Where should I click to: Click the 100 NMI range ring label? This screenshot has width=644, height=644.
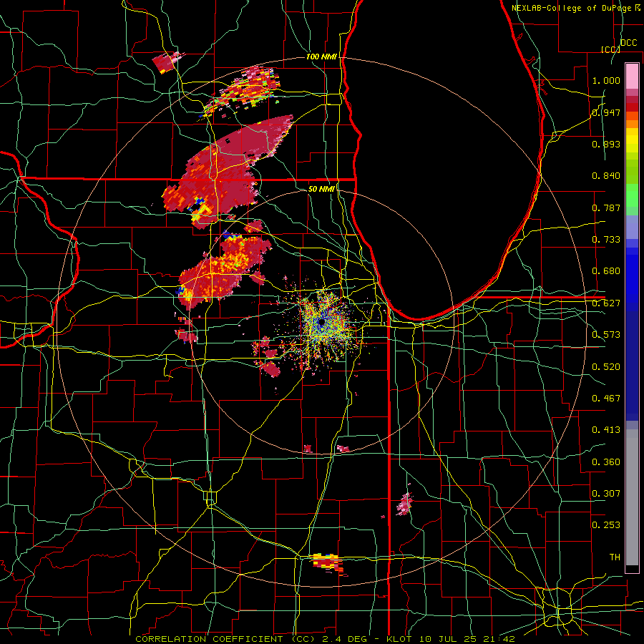tap(321, 57)
